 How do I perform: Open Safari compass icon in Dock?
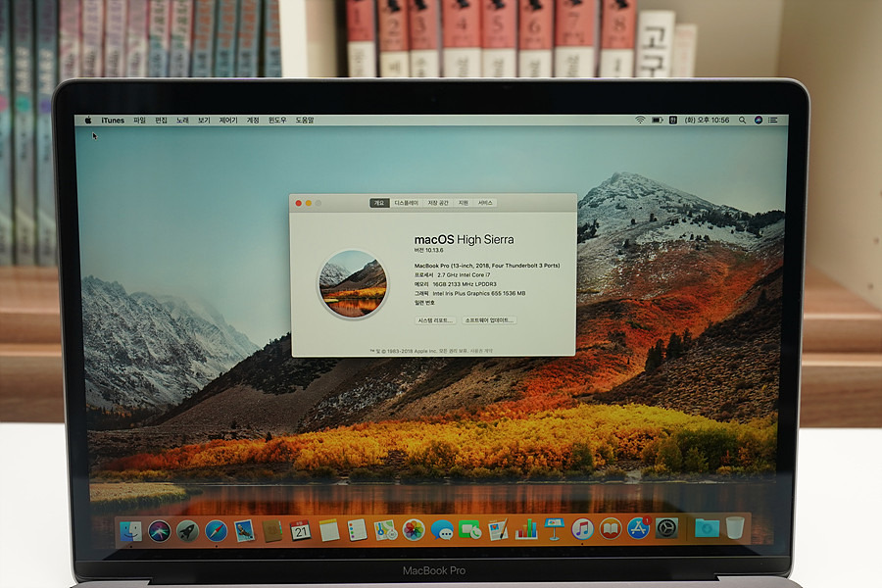[x=216, y=531]
